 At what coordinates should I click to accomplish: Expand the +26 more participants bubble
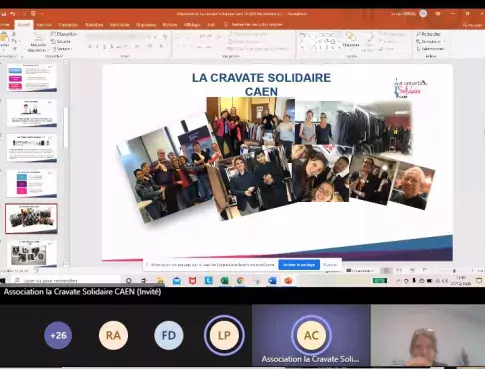coord(58,335)
